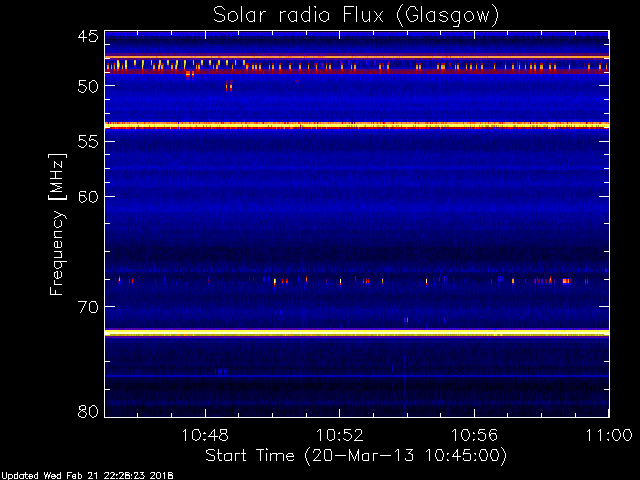Image resolution: width=640 pixels, height=480 pixels.
Task: Click the bright yellow band near 53.5 MHz
Action: click(x=357, y=125)
